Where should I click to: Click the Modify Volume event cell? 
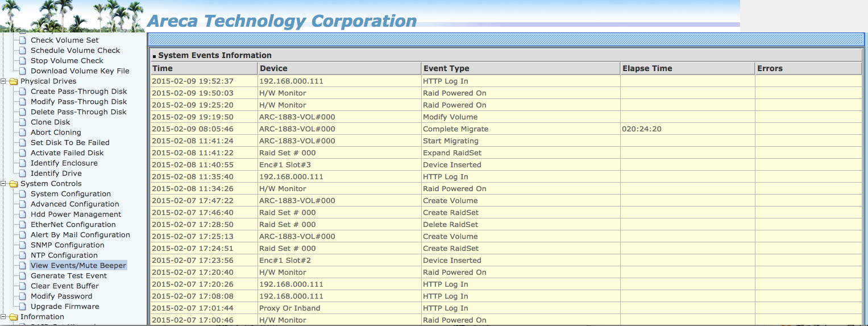point(521,117)
